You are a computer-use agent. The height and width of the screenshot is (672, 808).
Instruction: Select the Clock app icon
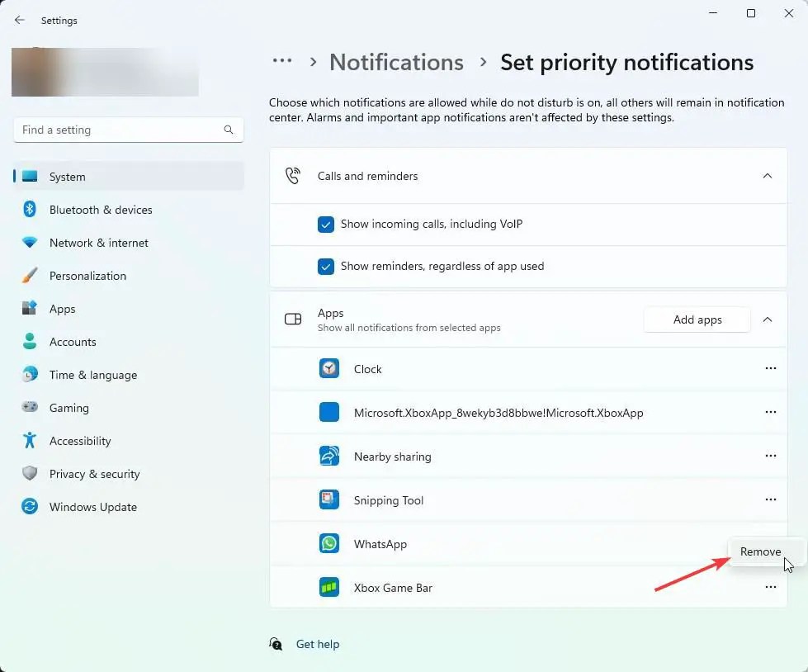point(329,368)
